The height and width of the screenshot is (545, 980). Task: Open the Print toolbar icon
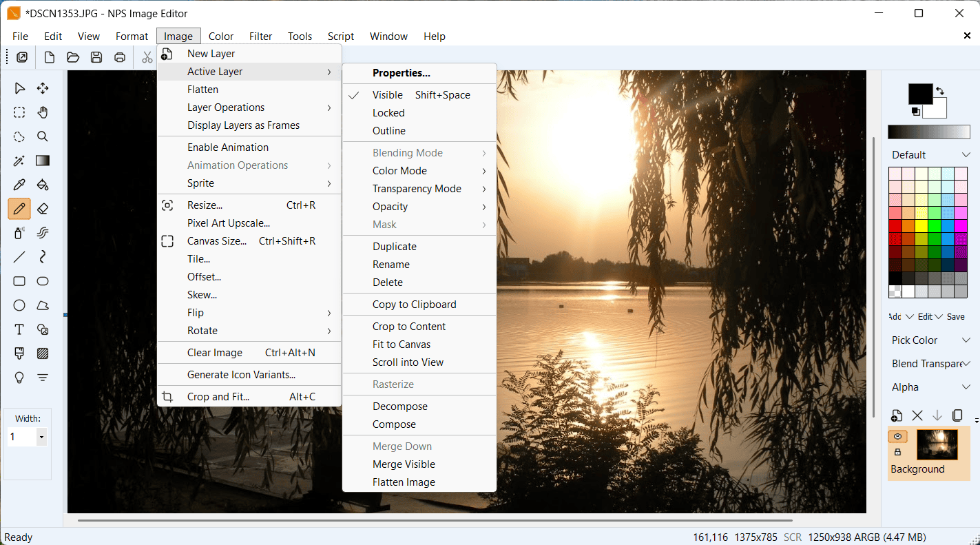[120, 57]
